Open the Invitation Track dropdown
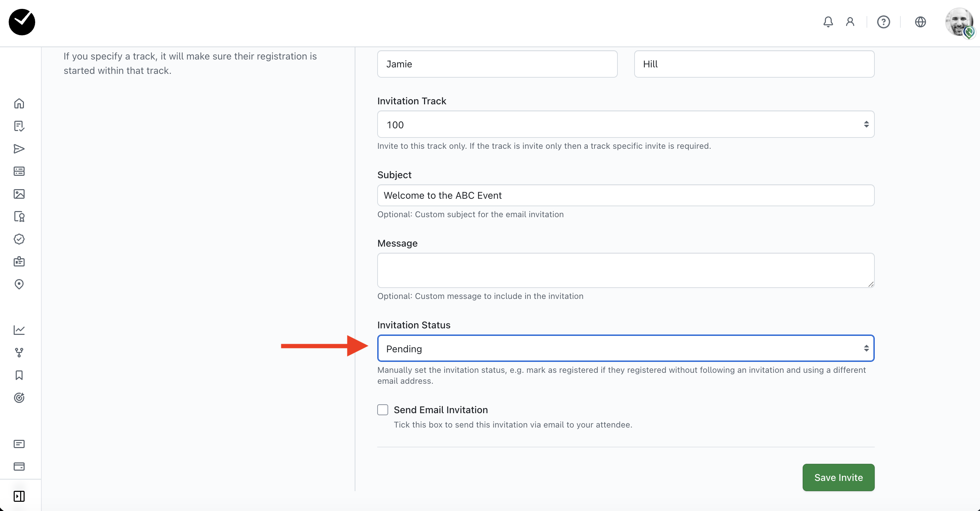The height and width of the screenshot is (511, 980). point(625,125)
